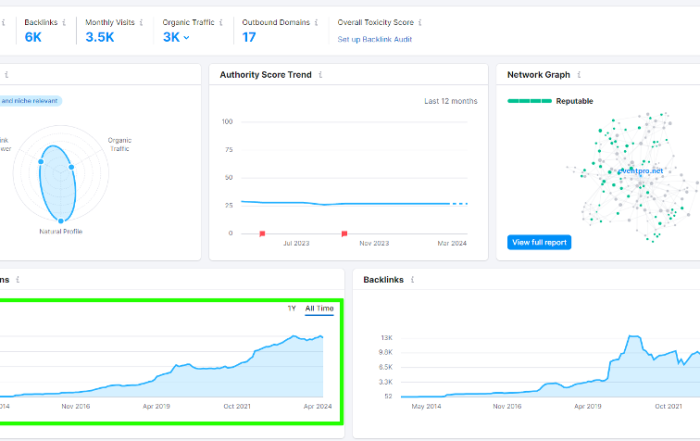700x441 pixels.
Task: Expand the Organic Traffic 3K dropdown chevron
Action: click(x=186, y=38)
